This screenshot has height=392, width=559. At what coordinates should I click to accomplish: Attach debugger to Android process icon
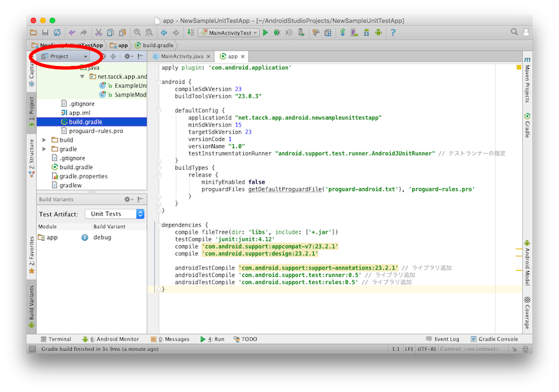(x=301, y=32)
